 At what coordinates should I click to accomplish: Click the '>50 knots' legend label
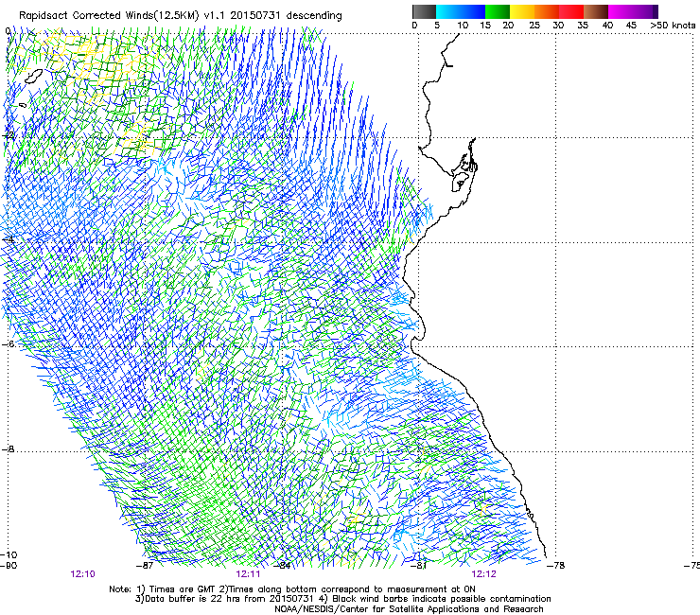[673, 26]
